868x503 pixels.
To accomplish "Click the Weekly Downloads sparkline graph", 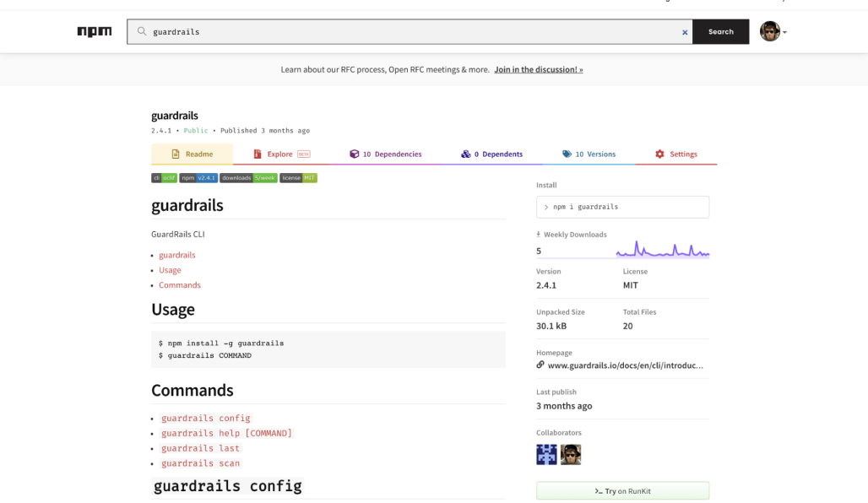I will pos(661,248).
